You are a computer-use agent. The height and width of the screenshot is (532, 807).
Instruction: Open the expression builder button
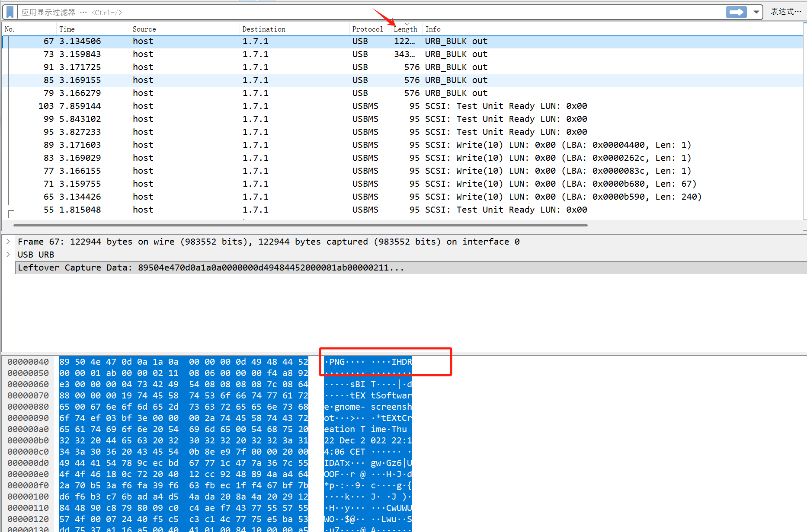786,12
